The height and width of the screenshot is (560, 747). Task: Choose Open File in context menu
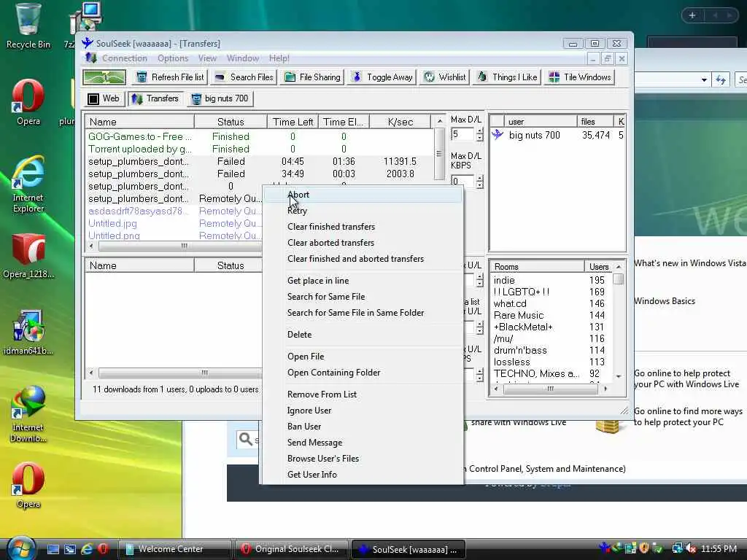pyautogui.click(x=363, y=356)
